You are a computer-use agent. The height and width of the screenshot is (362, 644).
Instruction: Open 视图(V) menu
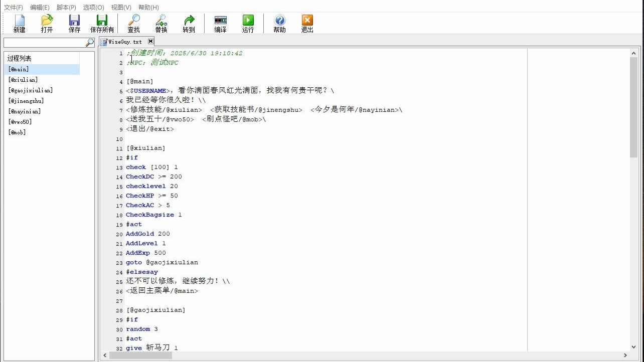[121, 8]
